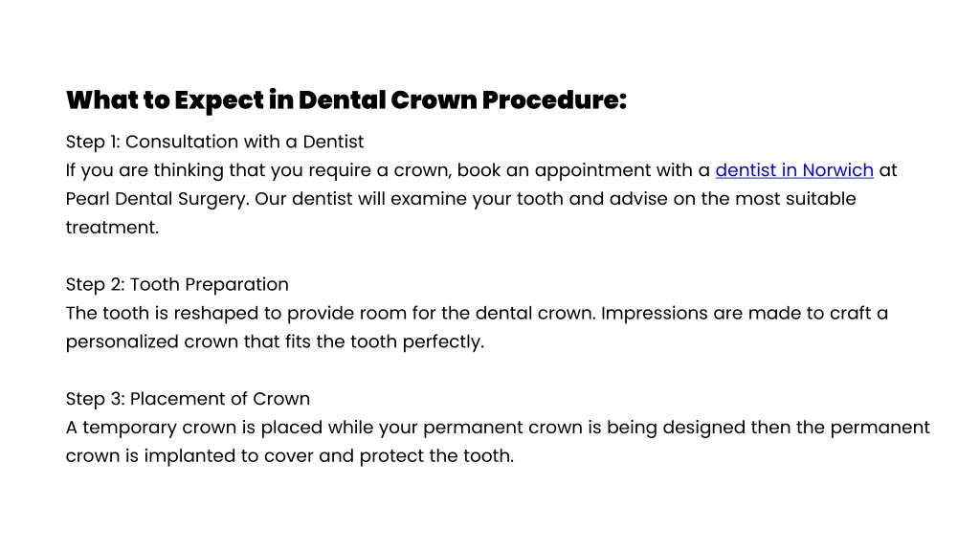This screenshot has height=551, width=980.
Task: Place cursor on the word "treatment."
Action: point(113,228)
